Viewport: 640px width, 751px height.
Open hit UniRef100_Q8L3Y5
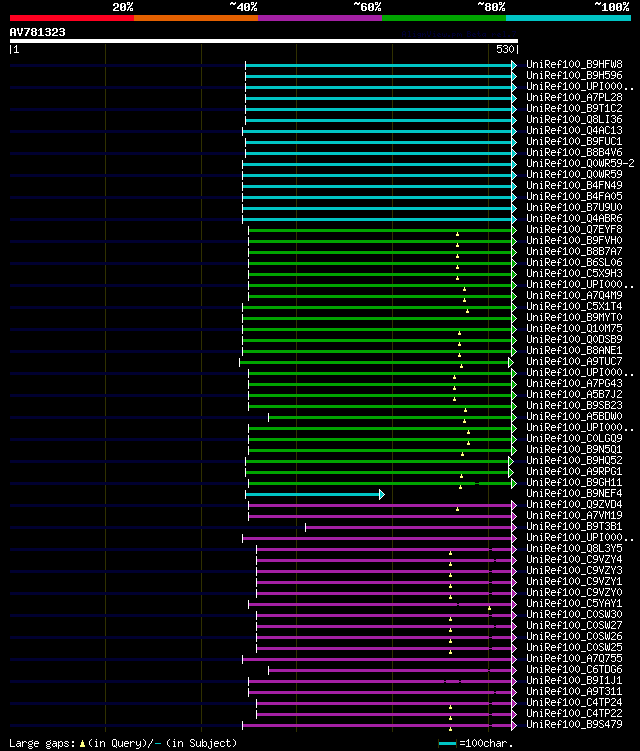[574, 549]
